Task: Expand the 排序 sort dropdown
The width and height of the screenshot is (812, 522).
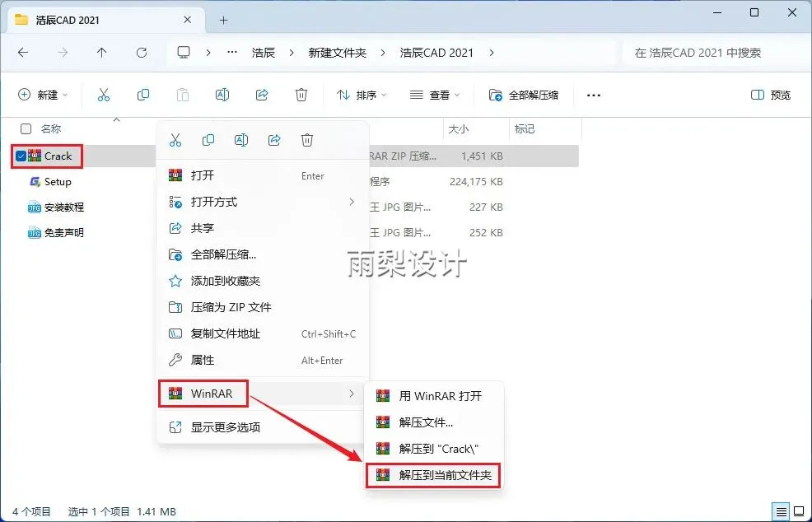Action: tap(362, 95)
